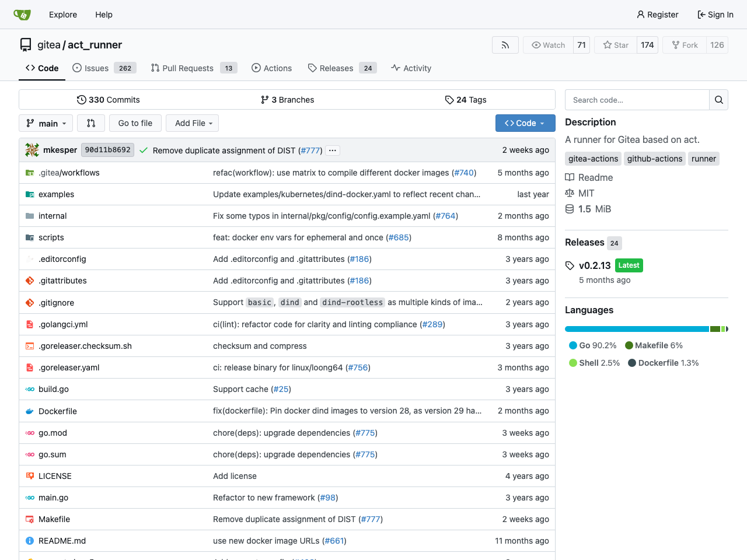Click the search code magnifier icon
This screenshot has width=747, height=560.
[718, 99]
